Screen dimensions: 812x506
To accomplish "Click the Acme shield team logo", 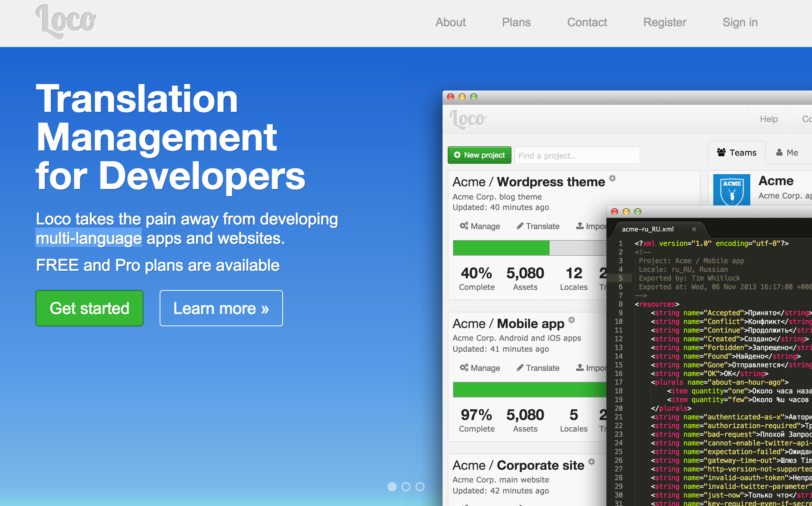I will coord(731,190).
